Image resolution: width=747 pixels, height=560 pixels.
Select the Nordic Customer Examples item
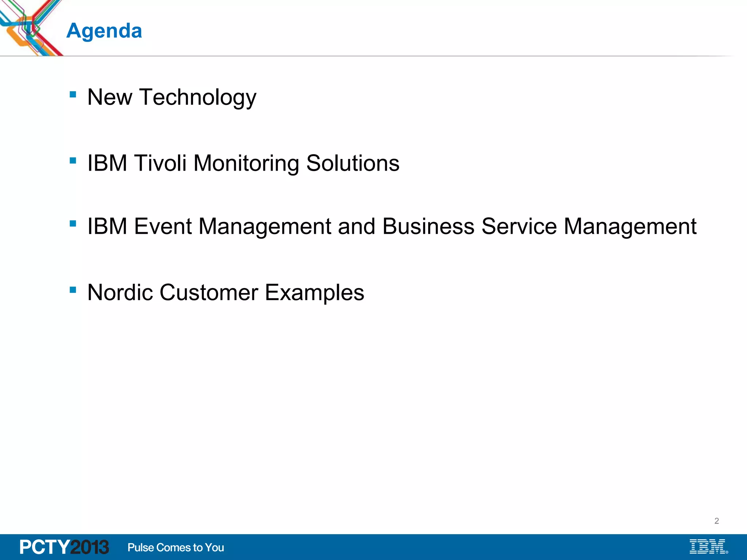pos(226,293)
